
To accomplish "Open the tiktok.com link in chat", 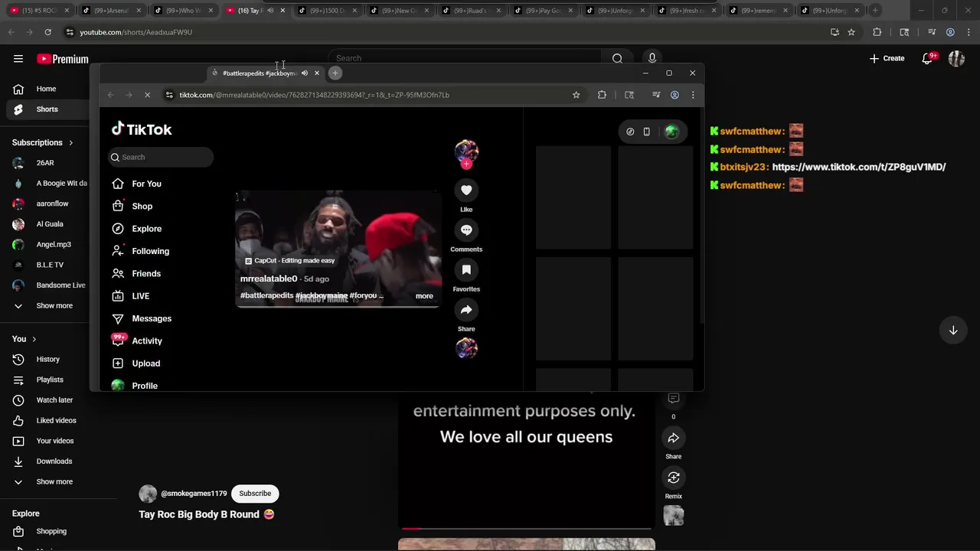I will [859, 167].
